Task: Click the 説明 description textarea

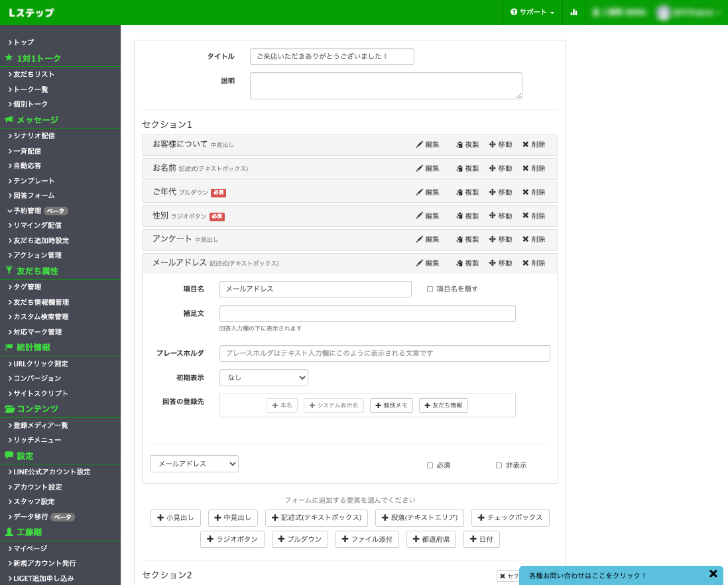Action: click(386, 86)
